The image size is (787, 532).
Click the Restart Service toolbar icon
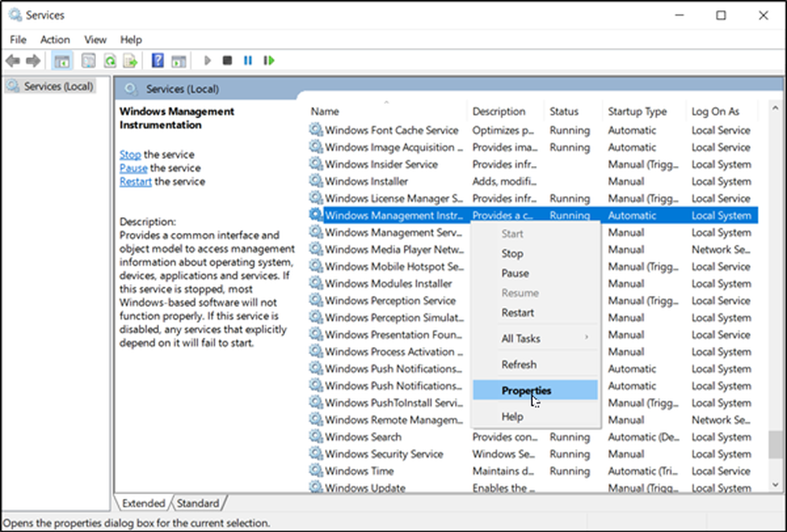click(269, 61)
